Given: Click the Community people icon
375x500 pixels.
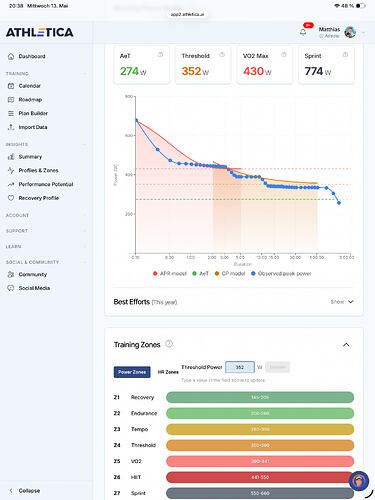Looking at the screenshot, I should 11,274.
